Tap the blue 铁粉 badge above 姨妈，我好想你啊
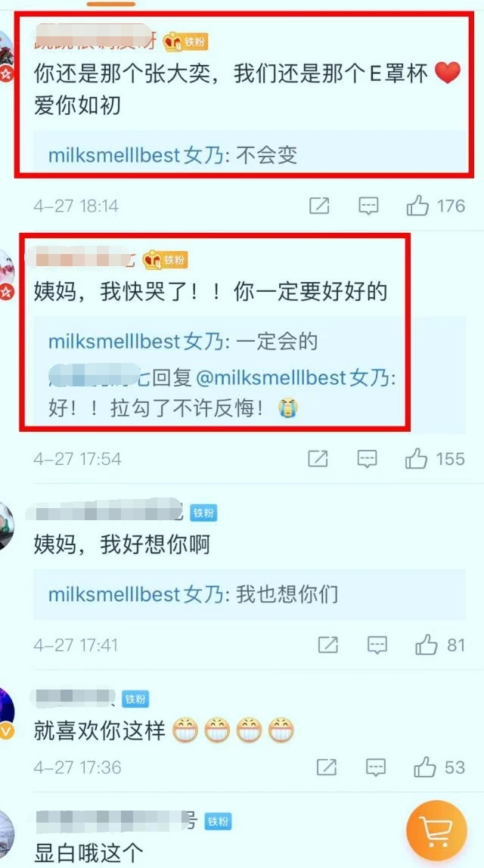 [x=203, y=513]
